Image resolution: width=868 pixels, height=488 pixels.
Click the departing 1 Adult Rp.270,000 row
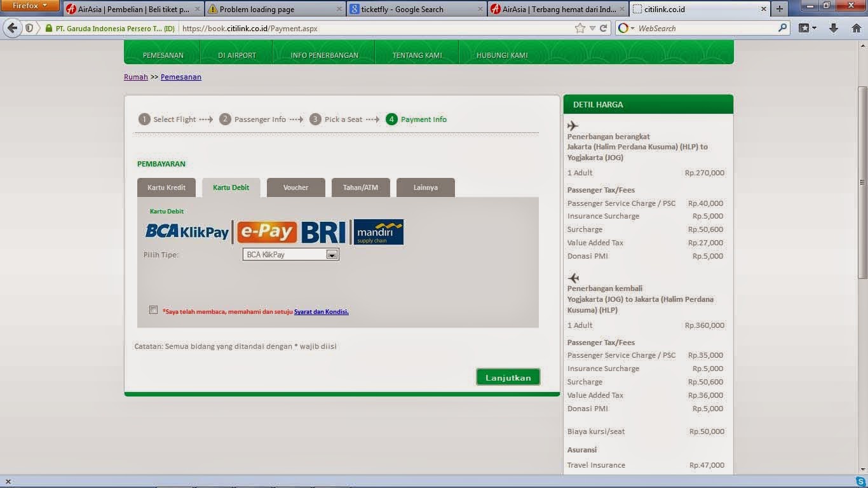646,173
